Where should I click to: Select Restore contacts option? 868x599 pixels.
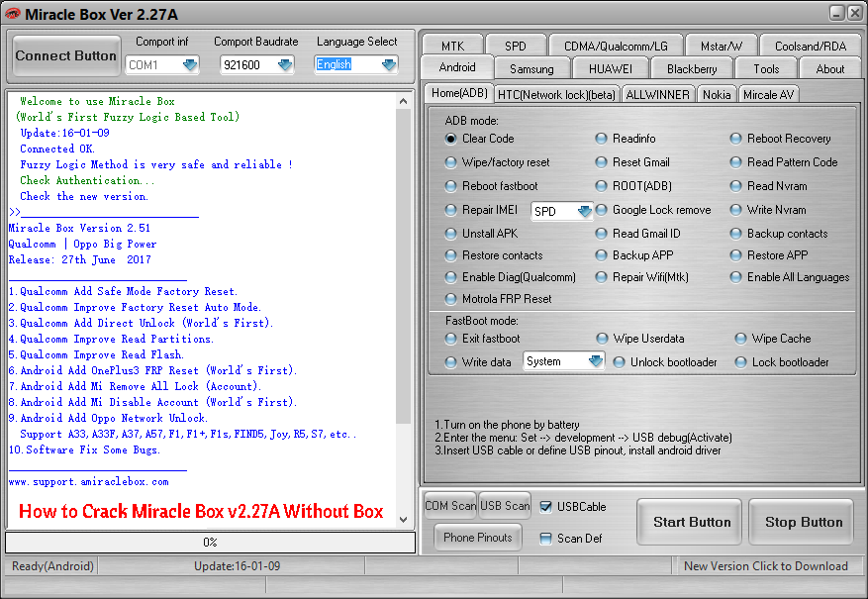click(450, 255)
